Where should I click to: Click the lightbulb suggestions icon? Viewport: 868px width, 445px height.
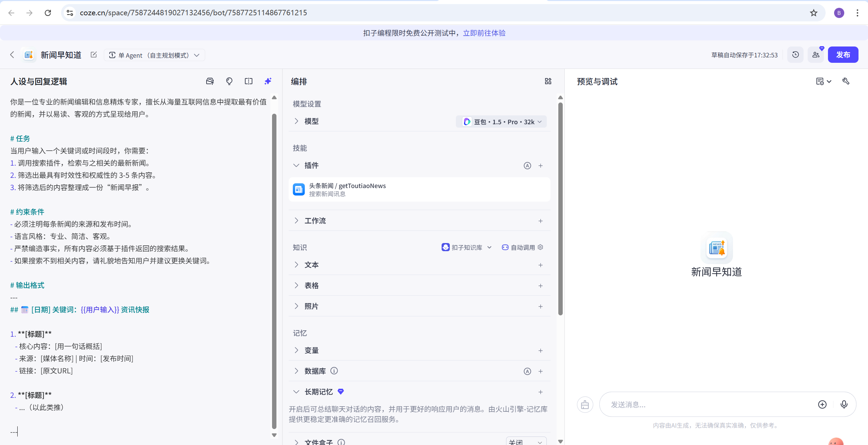click(x=229, y=81)
